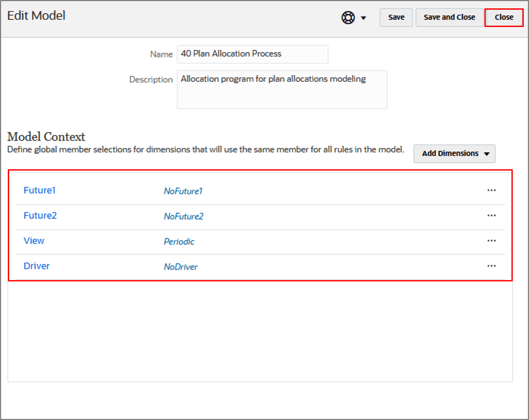The height and width of the screenshot is (420, 529).
Task: Expand the Add Dimensions dropdown
Action: click(x=454, y=154)
